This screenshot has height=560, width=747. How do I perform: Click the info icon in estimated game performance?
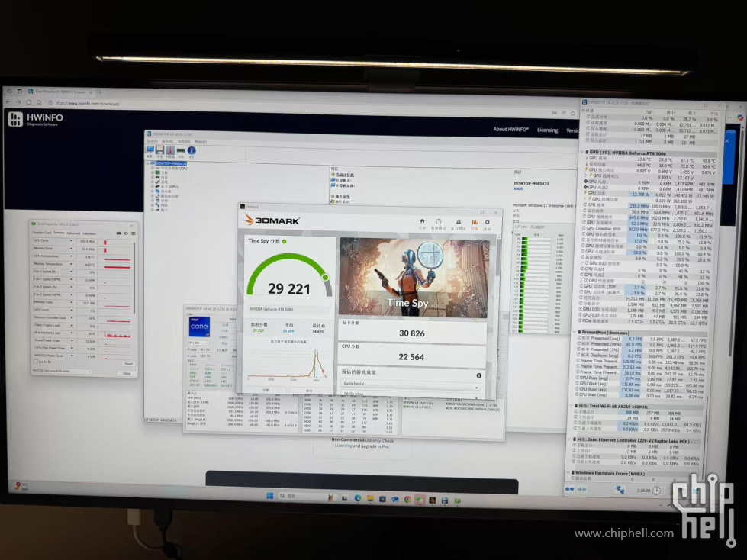[x=478, y=375]
